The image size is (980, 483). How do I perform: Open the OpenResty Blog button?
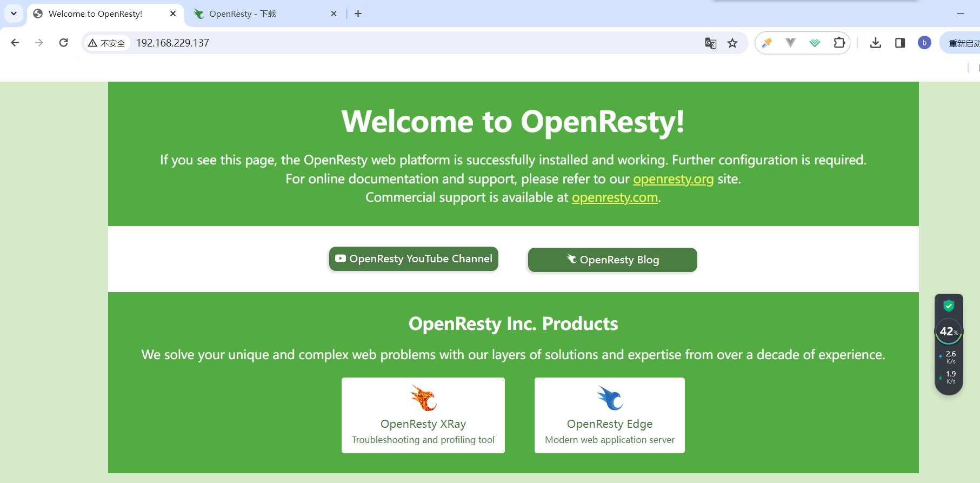tap(612, 260)
